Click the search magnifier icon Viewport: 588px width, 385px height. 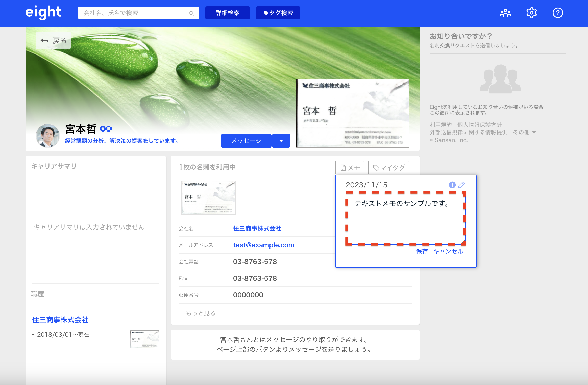(x=191, y=13)
